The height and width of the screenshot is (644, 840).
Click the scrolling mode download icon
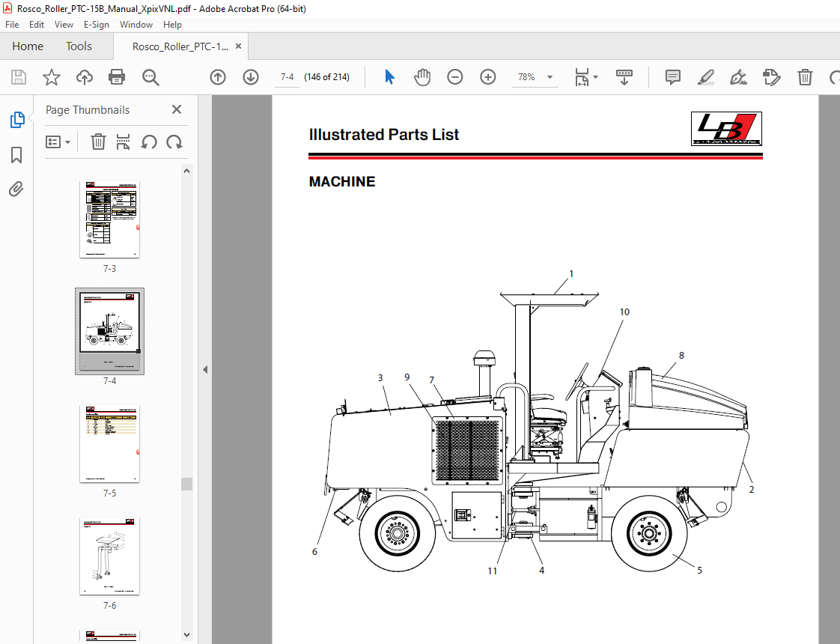coord(624,77)
